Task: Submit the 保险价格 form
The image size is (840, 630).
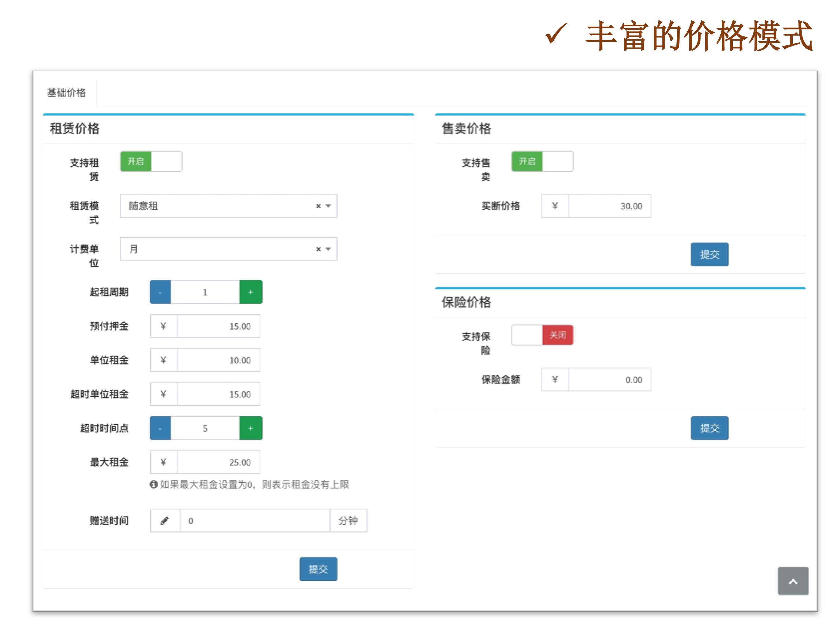Action: 709,428
